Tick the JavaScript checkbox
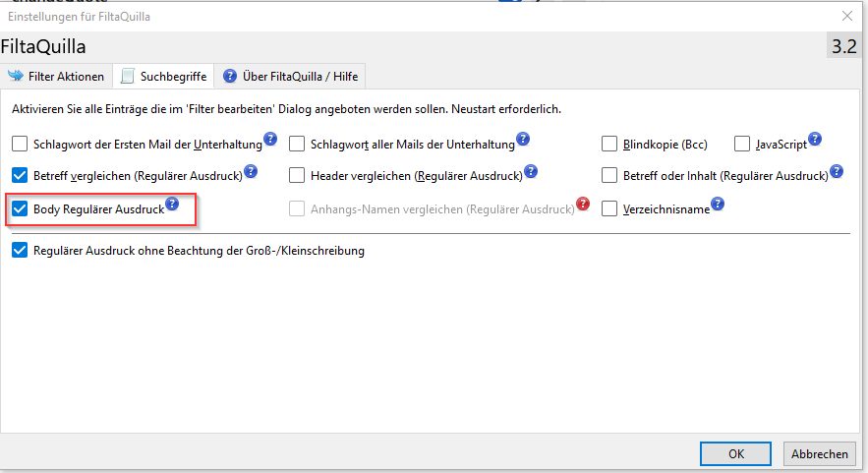 [742, 144]
